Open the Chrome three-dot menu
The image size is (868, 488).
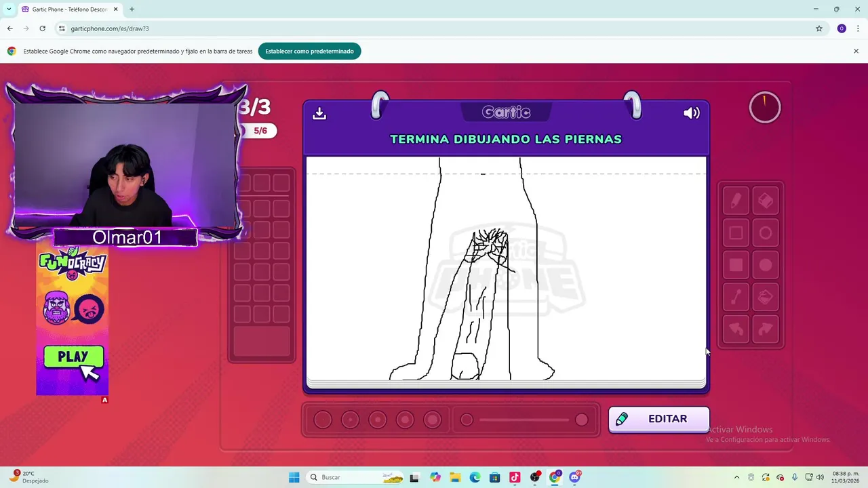pyautogui.click(x=856, y=28)
